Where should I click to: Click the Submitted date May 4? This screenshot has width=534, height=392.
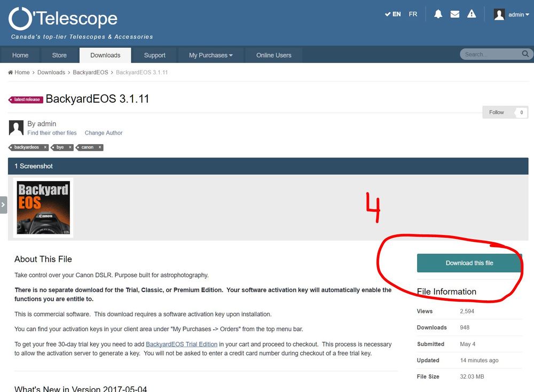click(468, 344)
